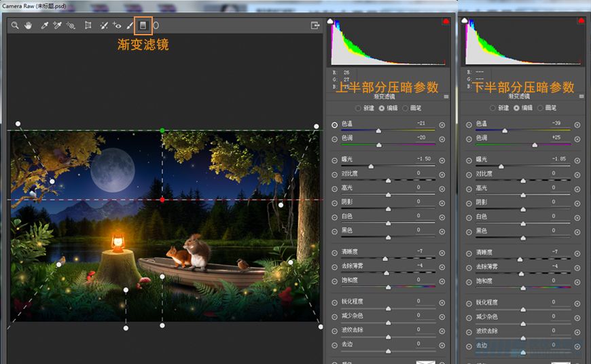Click the green gradient start point on image
The width and height of the screenshot is (591, 364).
[x=162, y=130]
